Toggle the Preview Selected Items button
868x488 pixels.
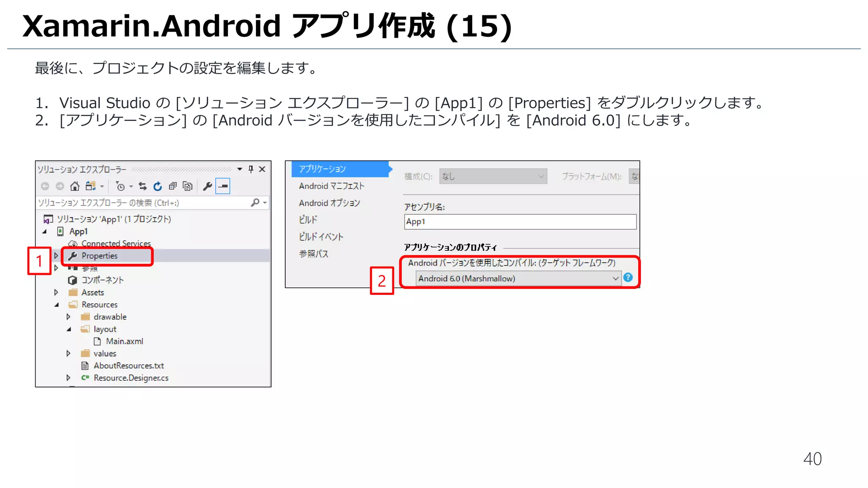(x=223, y=186)
